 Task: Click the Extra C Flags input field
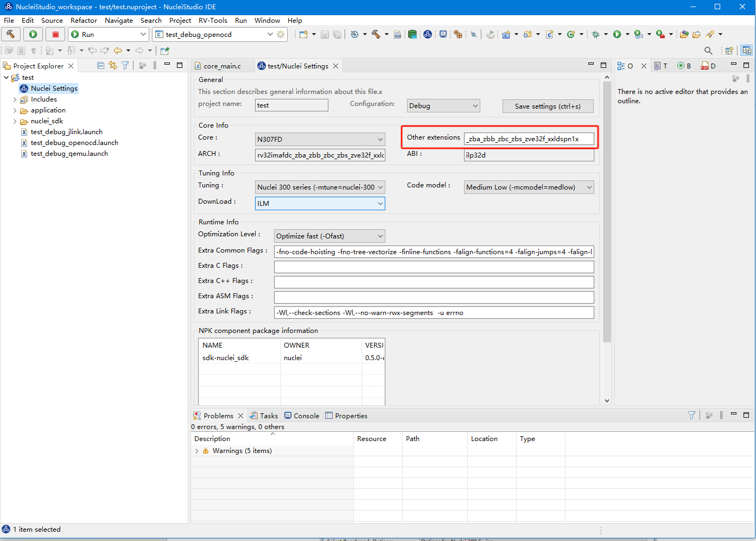click(434, 267)
